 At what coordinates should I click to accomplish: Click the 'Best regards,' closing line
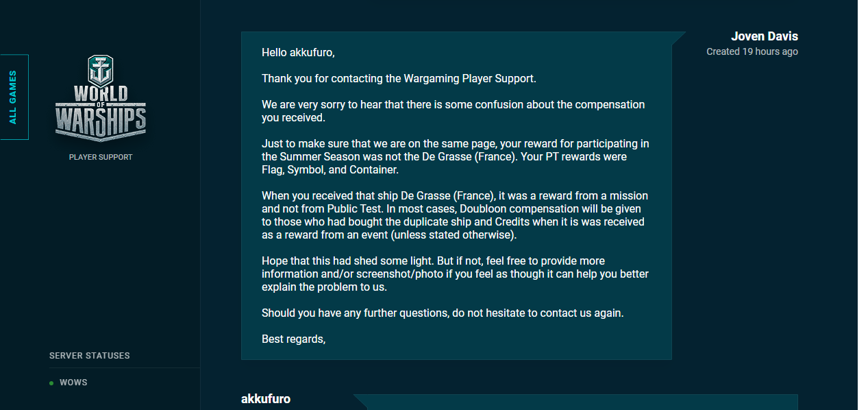pyautogui.click(x=293, y=339)
